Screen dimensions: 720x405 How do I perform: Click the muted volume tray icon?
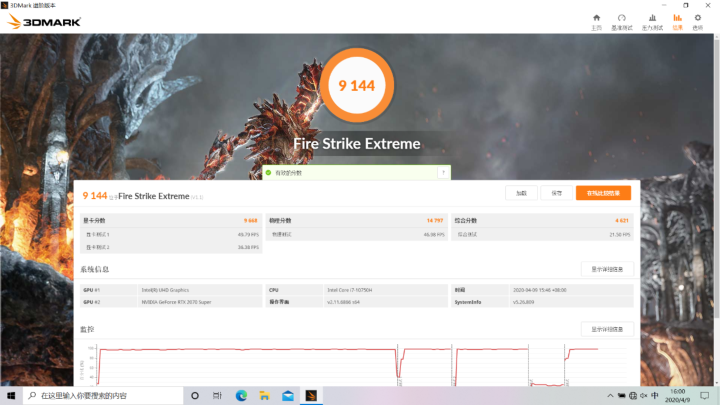(644, 395)
